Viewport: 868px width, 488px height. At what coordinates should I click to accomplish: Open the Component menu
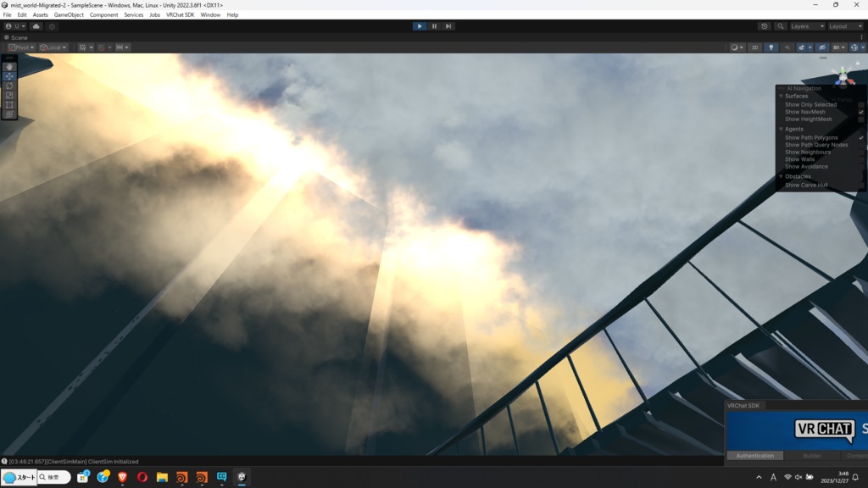pos(103,15)
